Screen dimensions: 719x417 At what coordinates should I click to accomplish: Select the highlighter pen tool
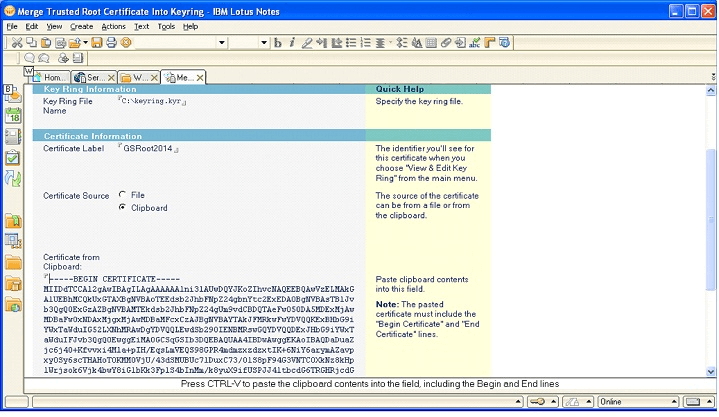coord(307,43)
